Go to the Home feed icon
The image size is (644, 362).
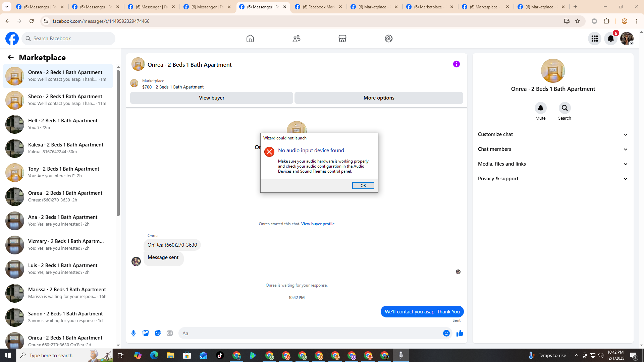(250, 39)
